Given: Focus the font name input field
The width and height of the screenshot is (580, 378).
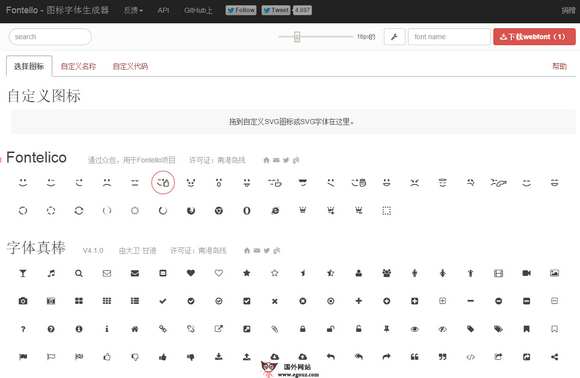Looking at the screenshot, I should (x=449, y=37).
